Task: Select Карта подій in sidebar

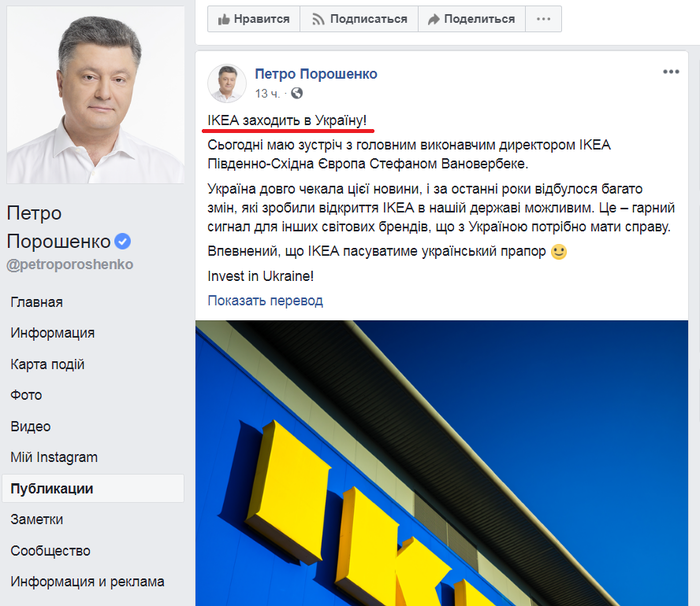Action: pyautogui.click(x=47, y=364)
